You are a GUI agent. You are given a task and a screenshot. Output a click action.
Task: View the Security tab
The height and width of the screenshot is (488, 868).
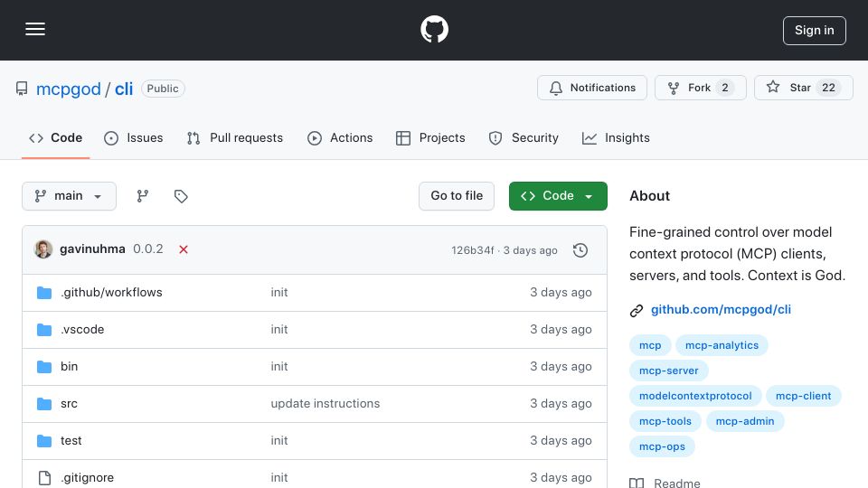point(524,137)
